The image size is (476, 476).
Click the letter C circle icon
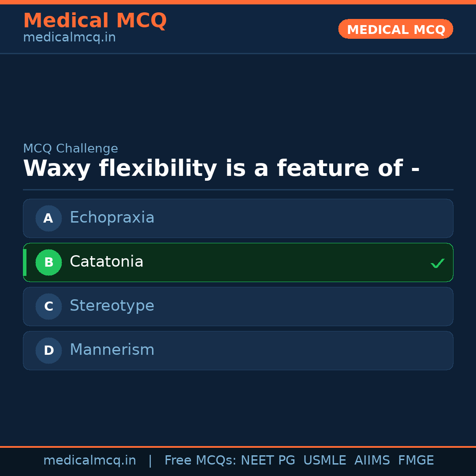(48, 306)
